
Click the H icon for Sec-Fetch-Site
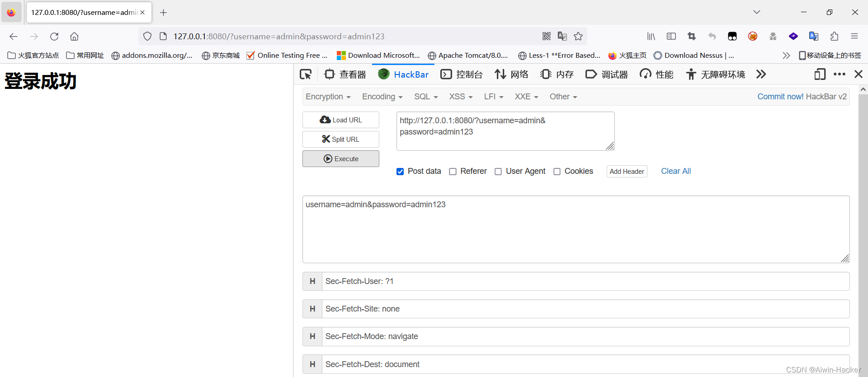(312, 309)
